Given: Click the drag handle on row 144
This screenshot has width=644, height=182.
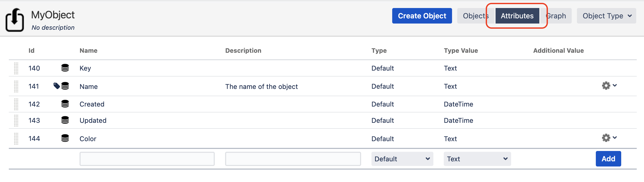Looking at the screenshot, I should coord(16,139).
